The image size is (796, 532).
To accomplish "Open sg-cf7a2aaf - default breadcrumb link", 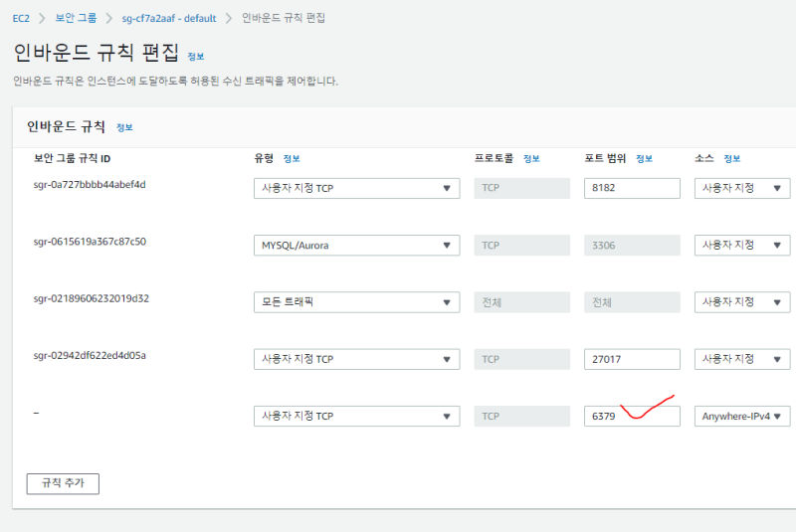I will click(171, 18).
